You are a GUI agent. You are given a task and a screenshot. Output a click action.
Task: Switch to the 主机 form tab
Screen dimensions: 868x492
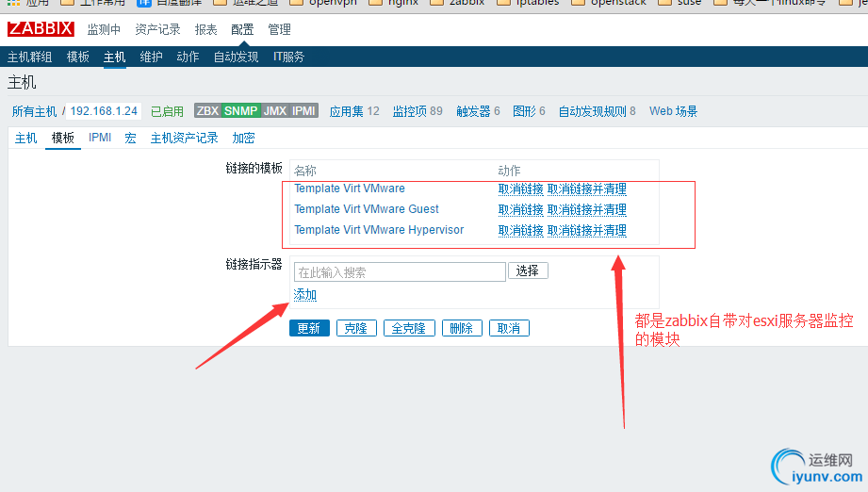[26, 138]
